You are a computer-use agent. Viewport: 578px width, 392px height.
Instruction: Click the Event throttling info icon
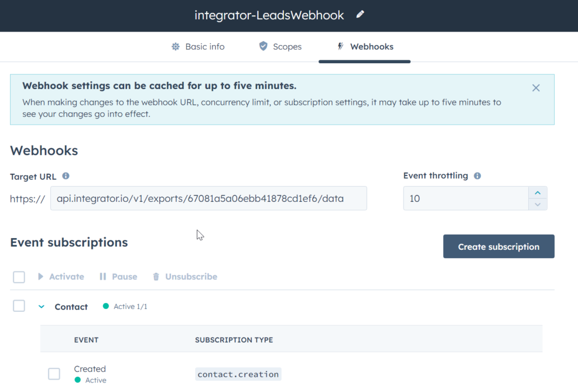(478, 175)
